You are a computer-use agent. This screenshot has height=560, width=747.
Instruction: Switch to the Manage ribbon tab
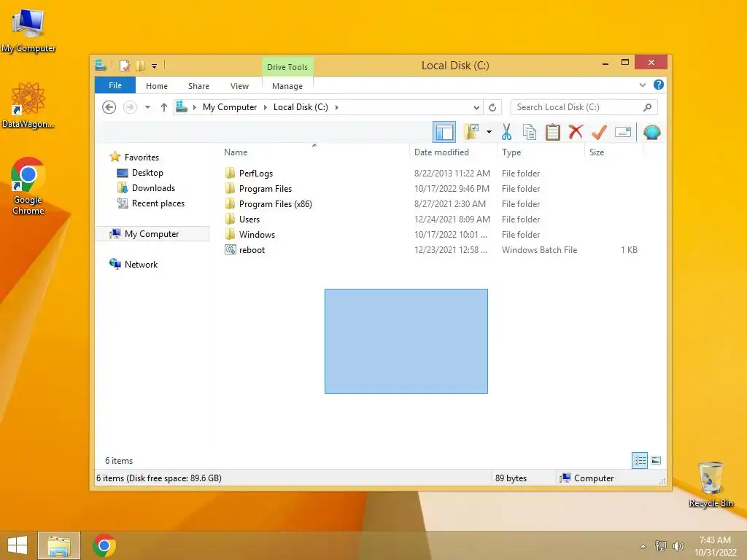click(287, 86)
